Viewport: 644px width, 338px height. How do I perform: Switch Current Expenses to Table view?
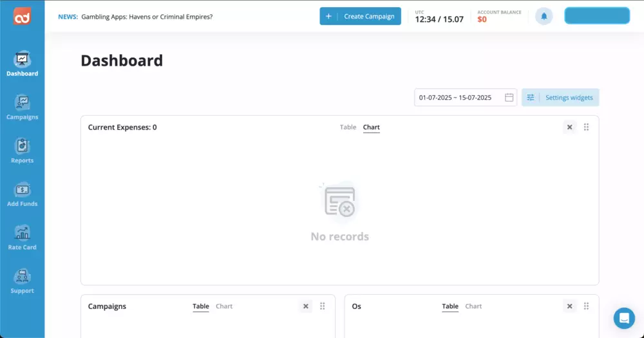click(348, 127)
